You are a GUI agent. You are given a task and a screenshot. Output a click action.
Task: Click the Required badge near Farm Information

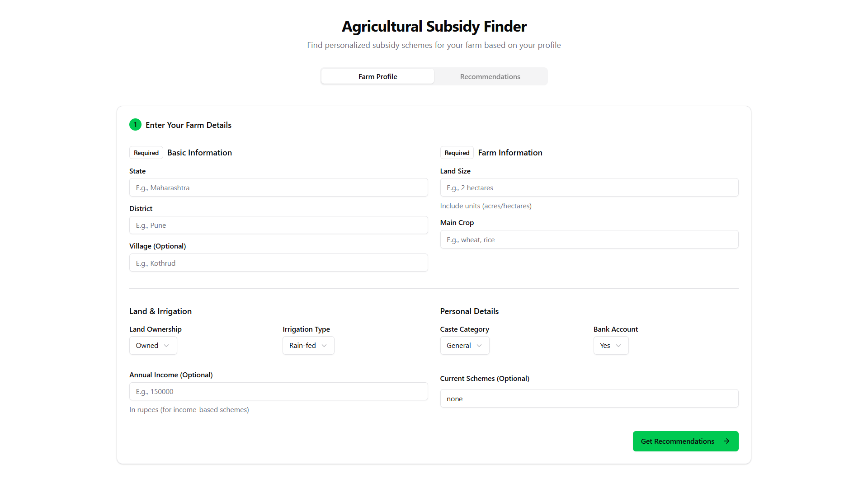[457, 152]
